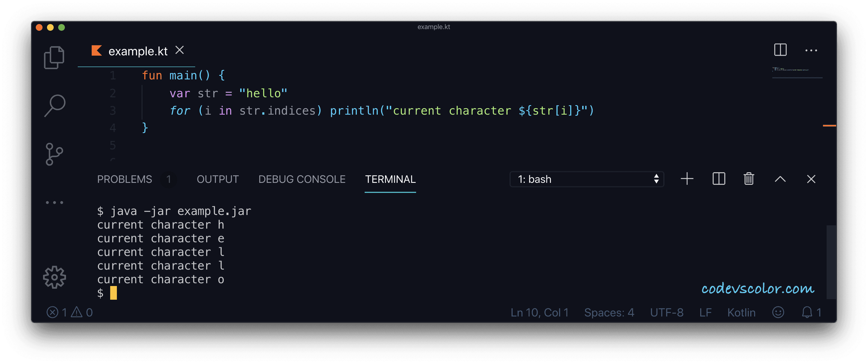Click line number 1 in the gutter
This screenshot has height=364, width=868.
tap(113, 75)
